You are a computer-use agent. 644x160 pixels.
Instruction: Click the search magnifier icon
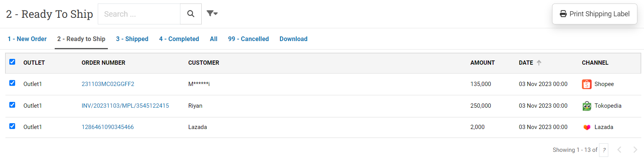click(190, 14)
